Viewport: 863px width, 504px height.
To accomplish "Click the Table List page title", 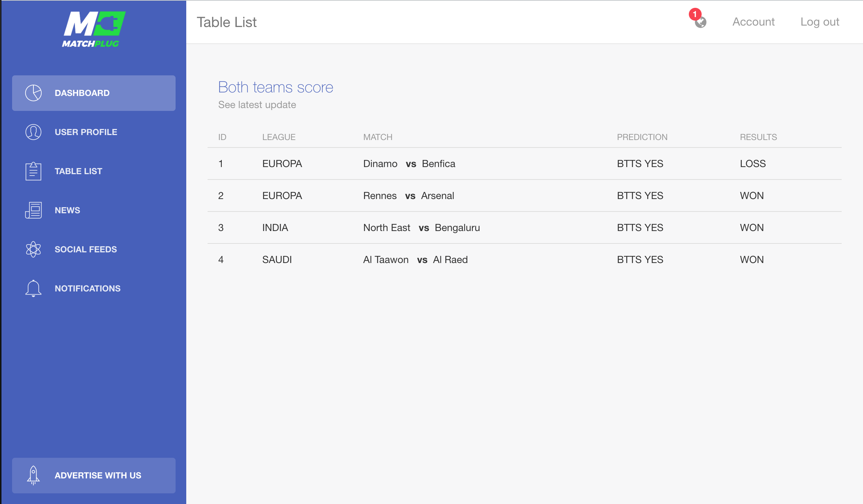I will pos(227,22).
